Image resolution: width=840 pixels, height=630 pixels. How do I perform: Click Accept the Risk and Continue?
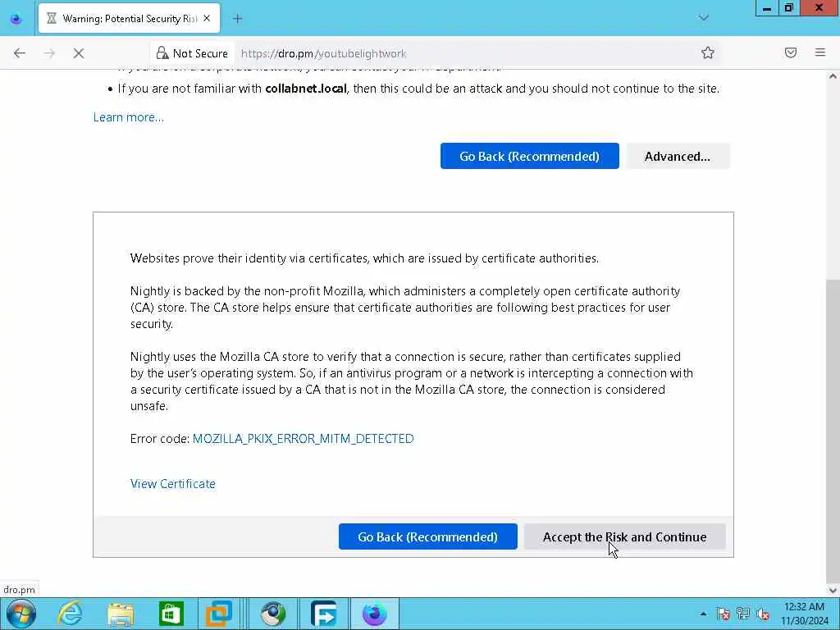pos(624,536)
